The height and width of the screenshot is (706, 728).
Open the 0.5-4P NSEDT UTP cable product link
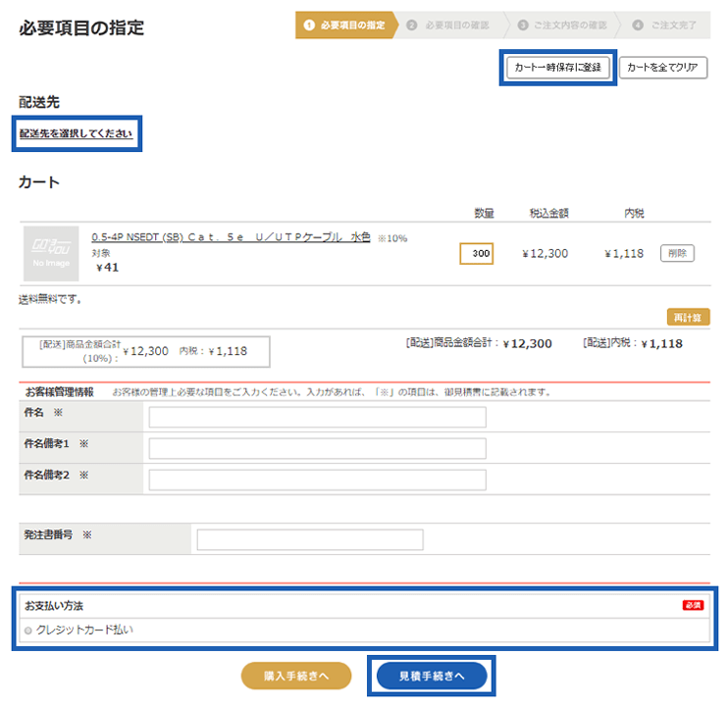coord(231,237)
